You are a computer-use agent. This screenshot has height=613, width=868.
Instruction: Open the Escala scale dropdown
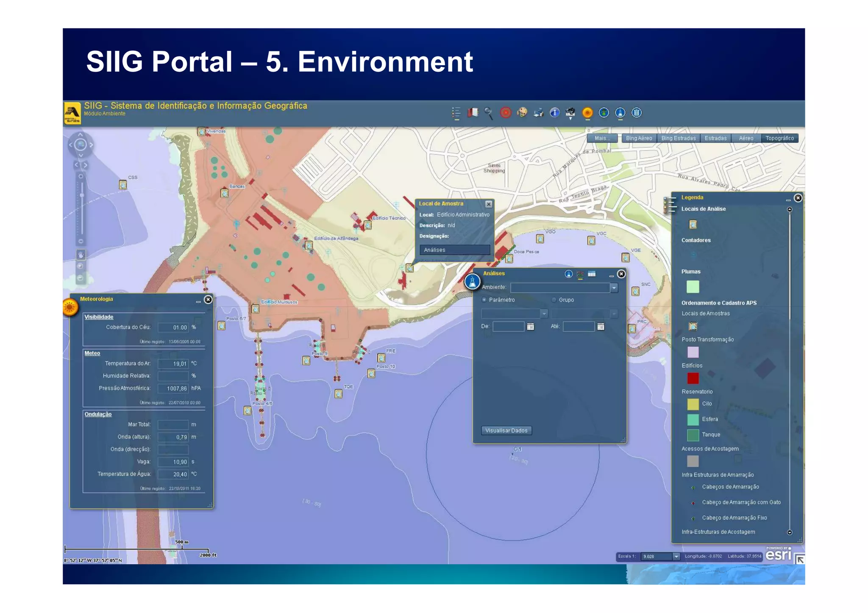676,557
